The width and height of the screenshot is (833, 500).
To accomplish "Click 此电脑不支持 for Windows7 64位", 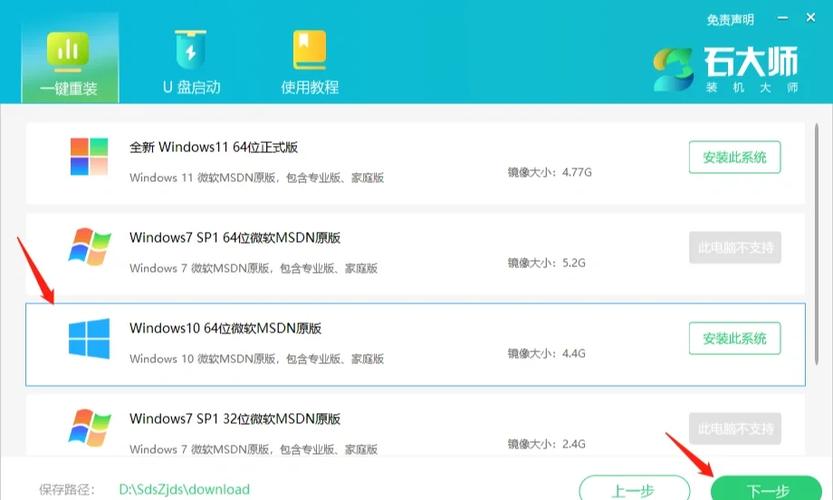I will [x=735, y=248].
